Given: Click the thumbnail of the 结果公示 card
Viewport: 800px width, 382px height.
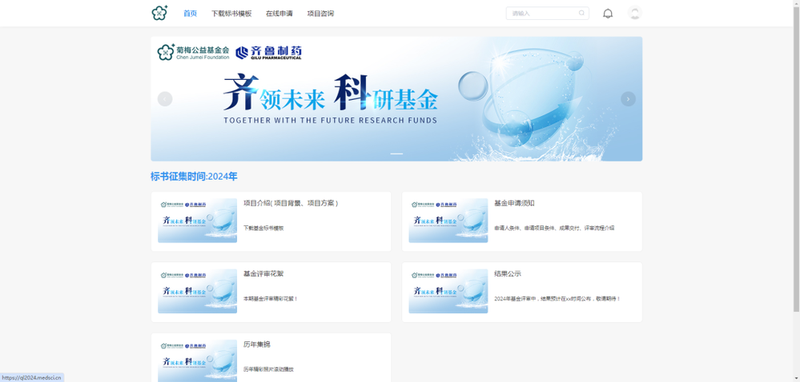Looking at the screenshot, I should pos(448,291).
